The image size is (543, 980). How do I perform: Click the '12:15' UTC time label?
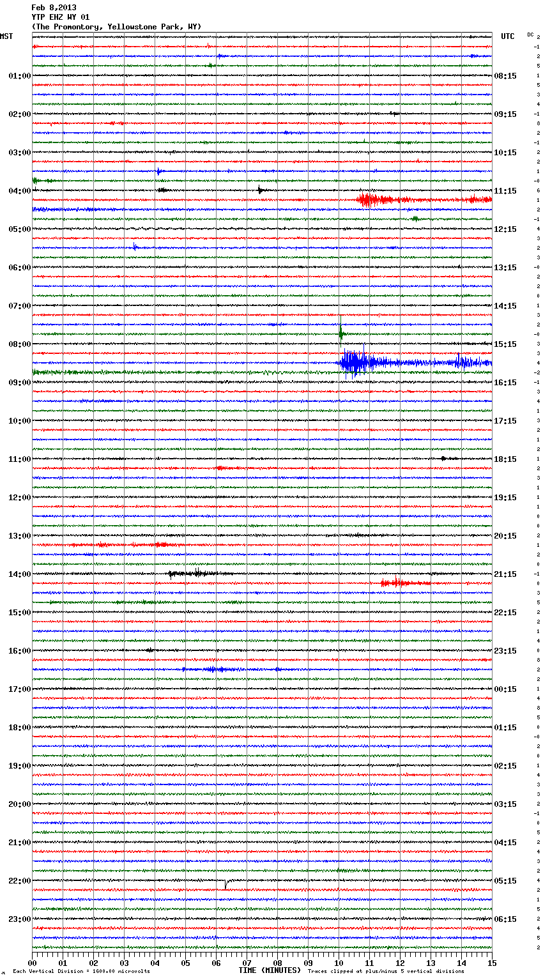[505, 229]
